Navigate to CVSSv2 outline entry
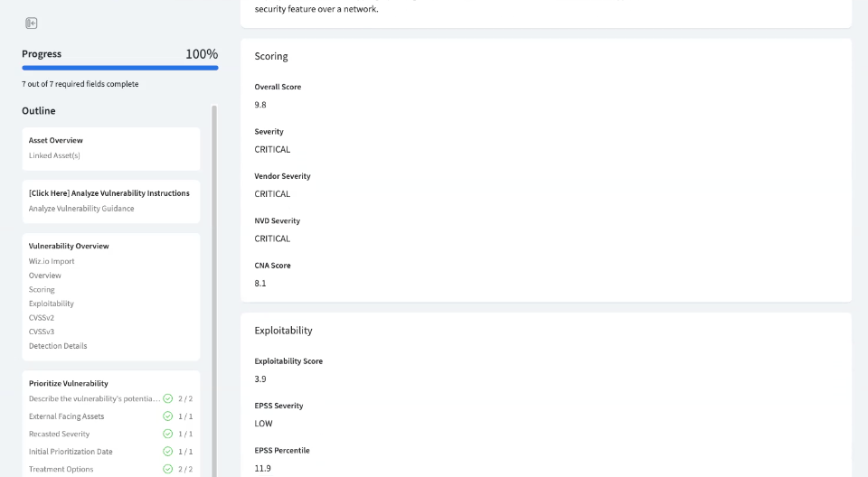Viewport: 868px width, 477px height. point(42,318)
